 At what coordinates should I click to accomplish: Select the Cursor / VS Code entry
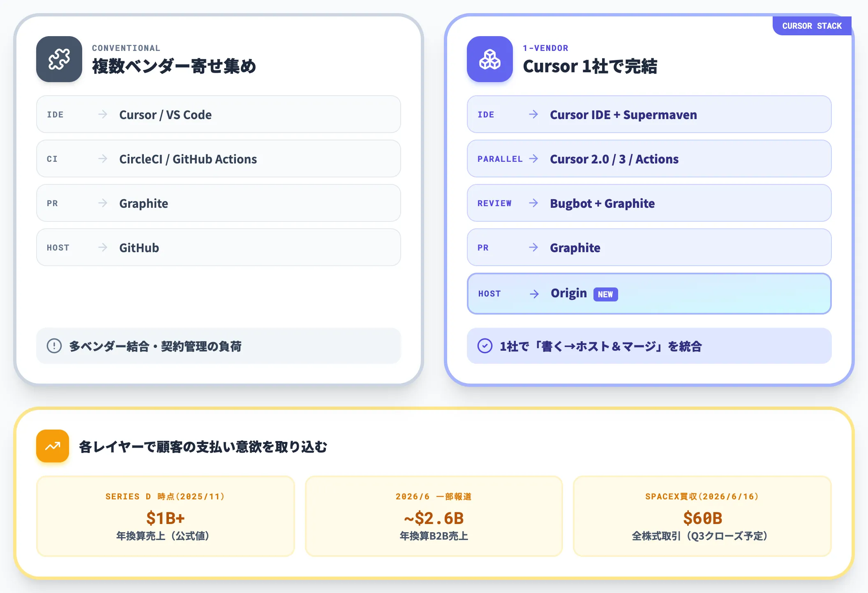(x=219, y=114)
